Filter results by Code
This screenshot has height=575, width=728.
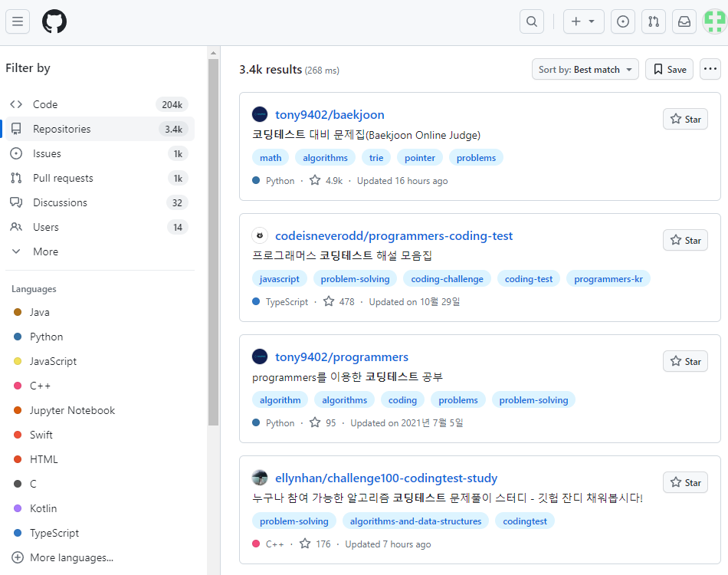[x=100, y=104]
